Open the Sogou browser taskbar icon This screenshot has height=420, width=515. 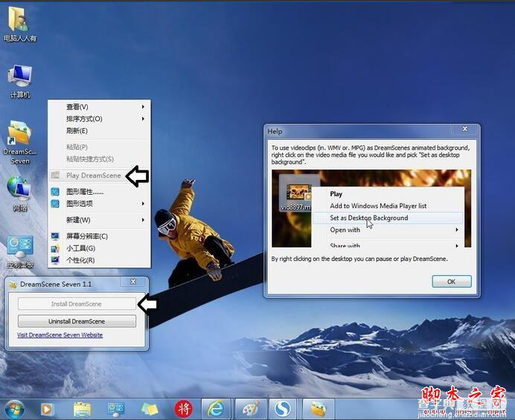point(283,409)
